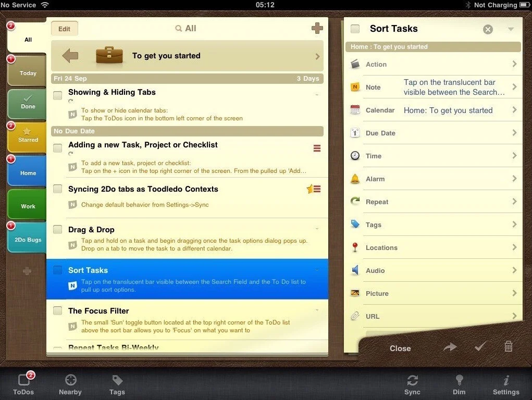Click the Time clock icon

[x=355, y=156]
